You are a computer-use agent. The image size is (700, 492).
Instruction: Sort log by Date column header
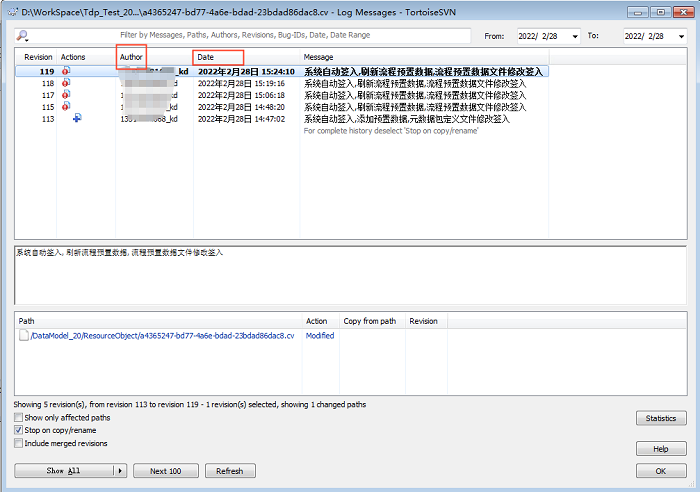(x=218, y=57)
